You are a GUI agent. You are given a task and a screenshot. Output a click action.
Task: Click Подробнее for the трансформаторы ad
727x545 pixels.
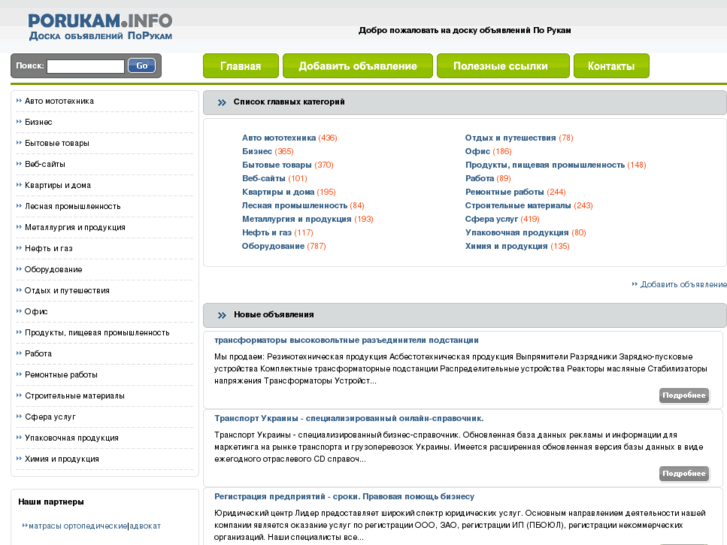[x=684, y=395]
